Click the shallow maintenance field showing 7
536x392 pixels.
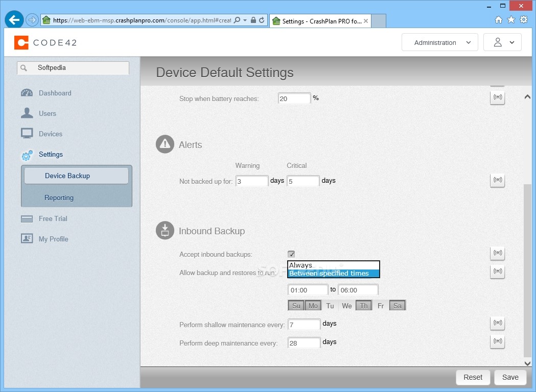pyautogui.click(x=304, y=325)
